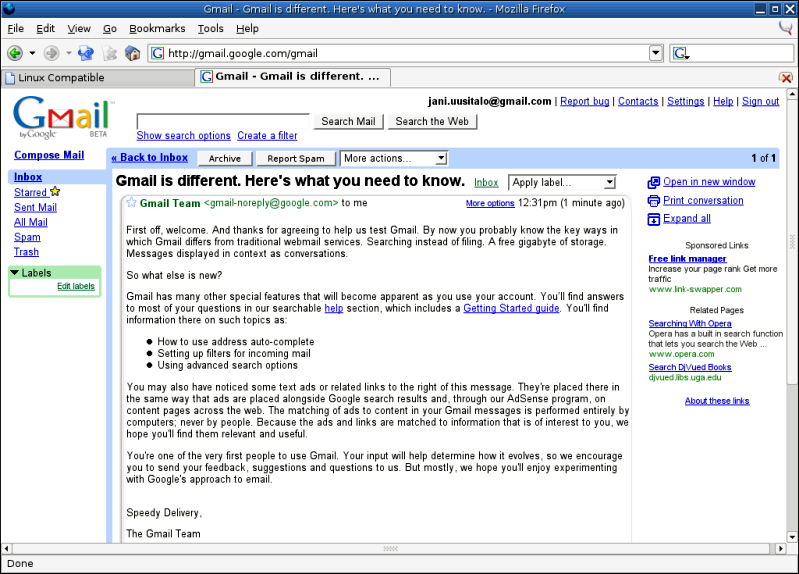Open the Apply label dropdown
Screen dimensions: 799x574
(x=562, y=183)
